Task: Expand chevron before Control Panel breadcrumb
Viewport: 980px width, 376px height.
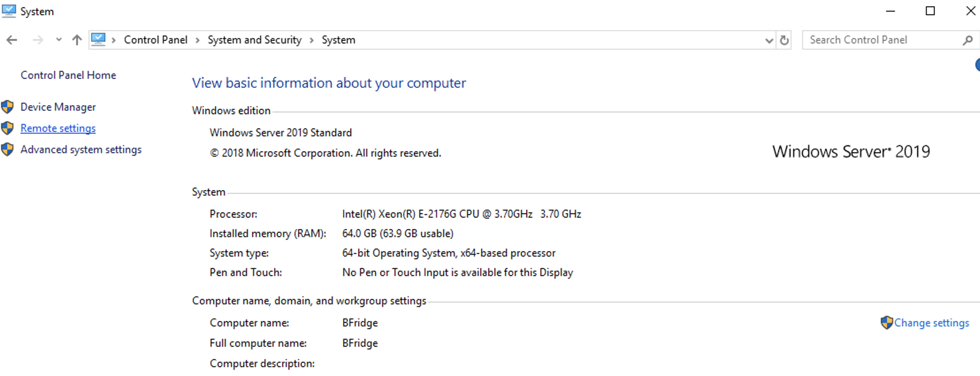Action: [x=114, y=40]
